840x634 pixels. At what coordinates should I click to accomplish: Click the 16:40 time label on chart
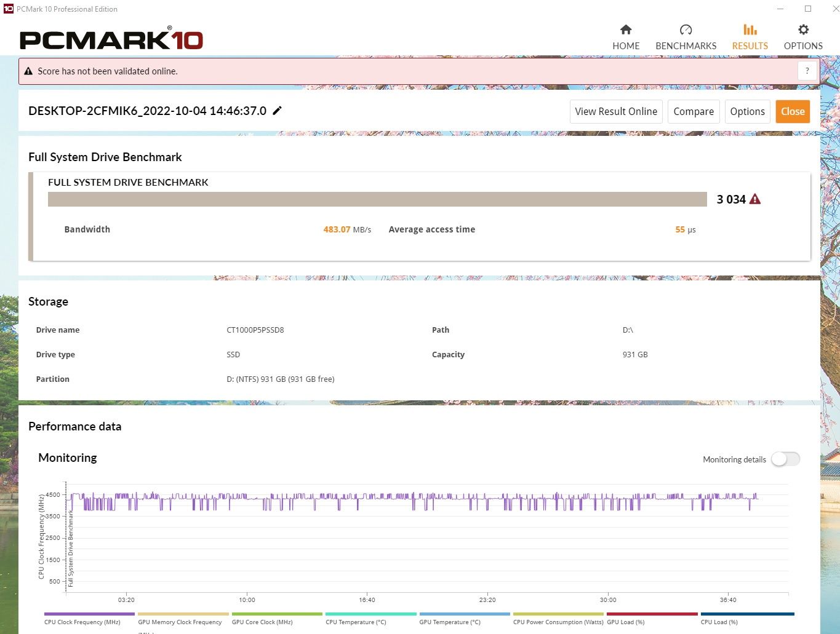click(x=367, y=600)
